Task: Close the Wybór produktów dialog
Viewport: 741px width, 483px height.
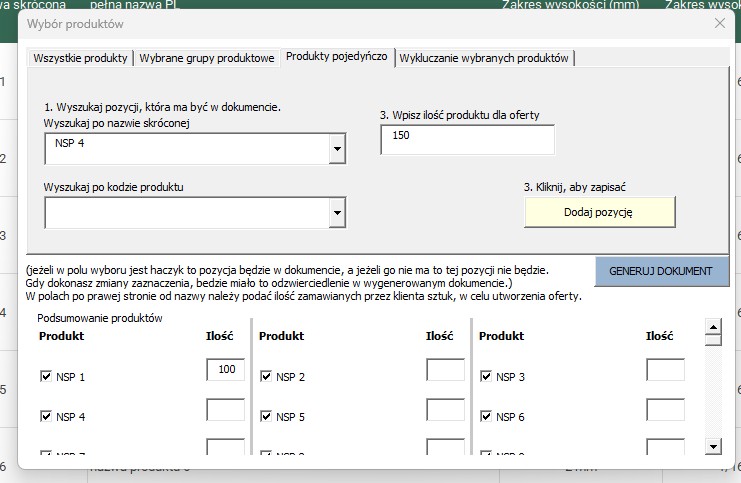Action: [x=719, y=22]
